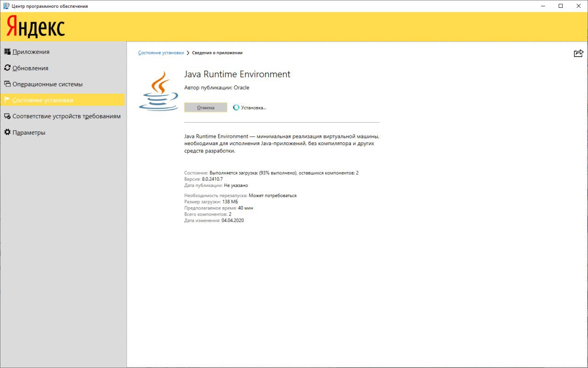588x368 pixels.
Task: Click the version 8.0.2410.7 value
Action: pyautogui.click(x=212, y=179)
